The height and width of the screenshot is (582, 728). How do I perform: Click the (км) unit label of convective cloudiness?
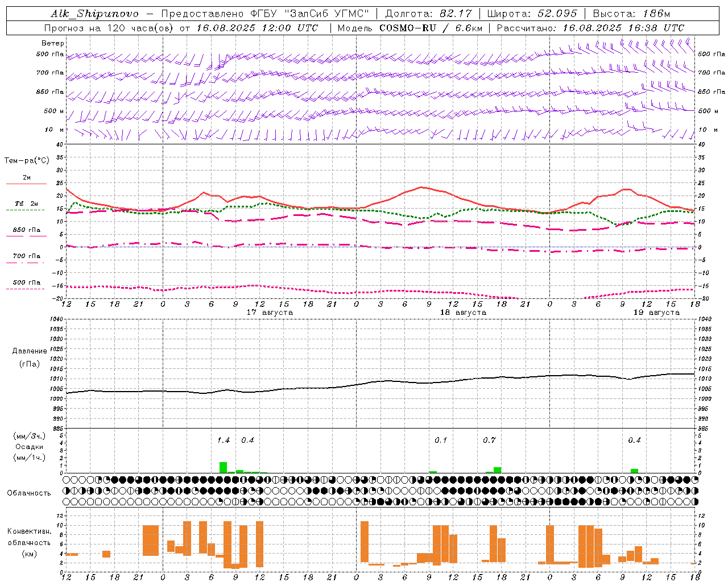pos(30,554)
